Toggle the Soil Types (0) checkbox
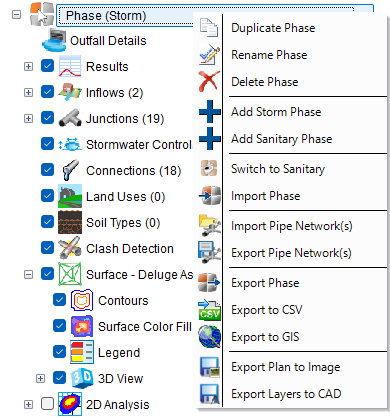Image resolution: width=390 pixels, height=418 pixels. (x=47, y=222)
